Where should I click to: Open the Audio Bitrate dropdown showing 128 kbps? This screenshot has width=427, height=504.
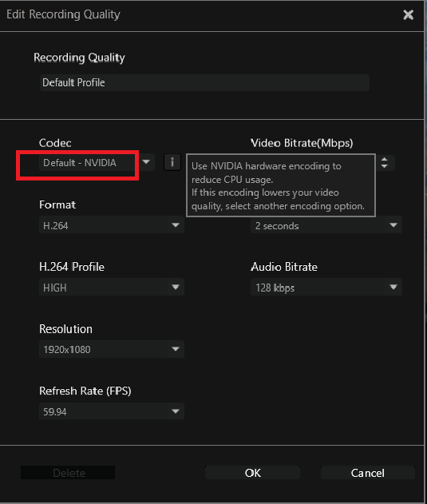point(326,288)
